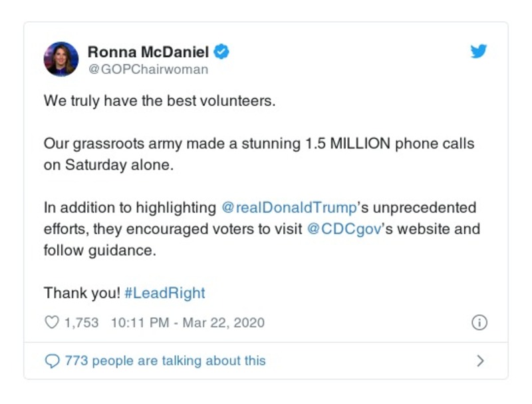Open Ronna McDaniel's profile photo
Image resolution: width=532 pixels, height=404 pixels.
61,59
